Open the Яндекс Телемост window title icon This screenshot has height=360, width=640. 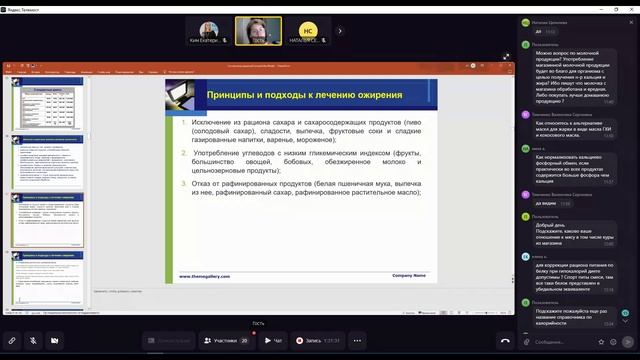[x=3, y=9]
